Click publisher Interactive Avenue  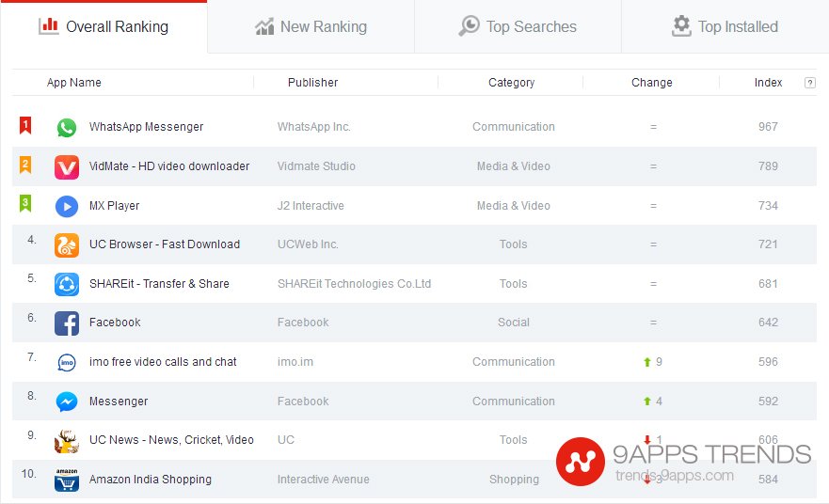coord(323,480)
